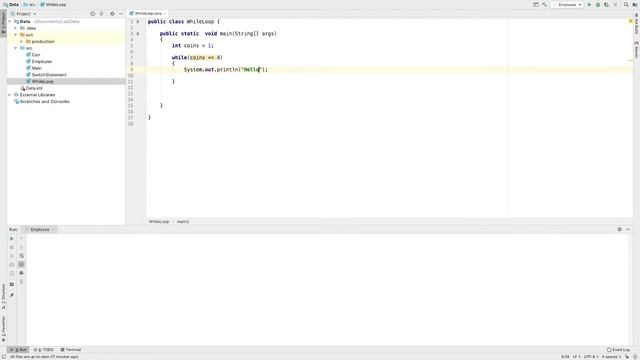Open the Event Log at the bottom right
Viewport: 640px width, 360px height.
point(618,350)
